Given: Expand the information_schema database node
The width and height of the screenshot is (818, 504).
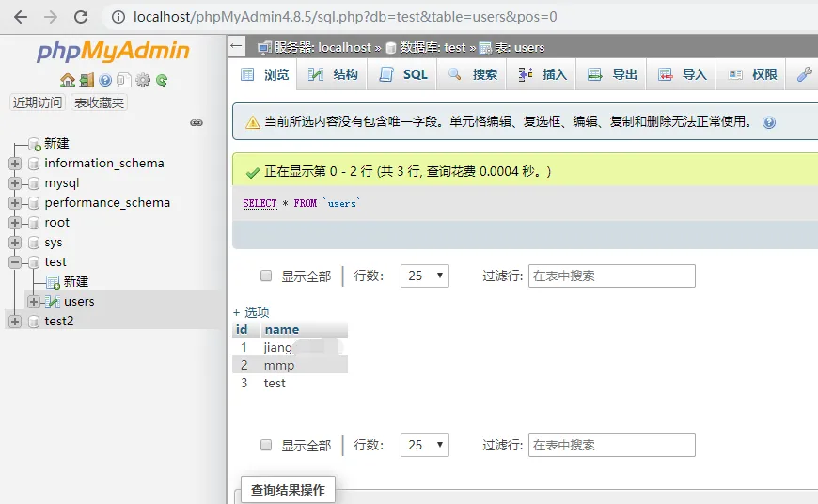Looking at the screenshot, I should click(15, 164).
